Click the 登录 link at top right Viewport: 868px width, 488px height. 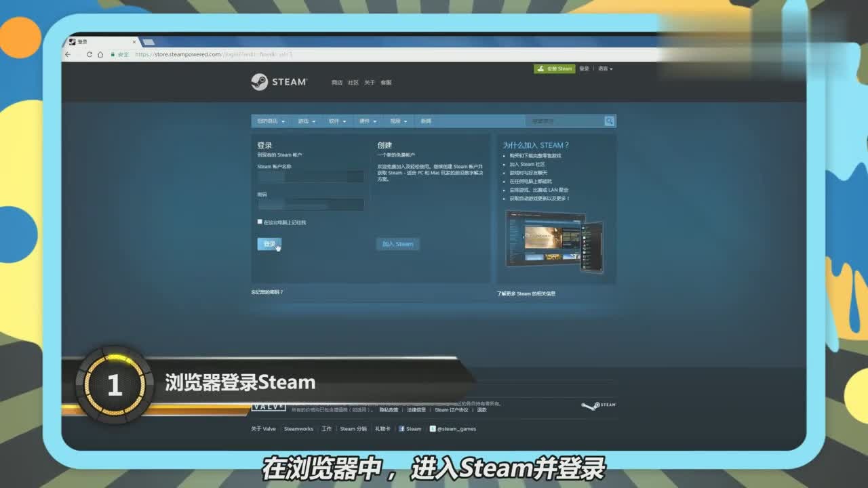point(585,68)
